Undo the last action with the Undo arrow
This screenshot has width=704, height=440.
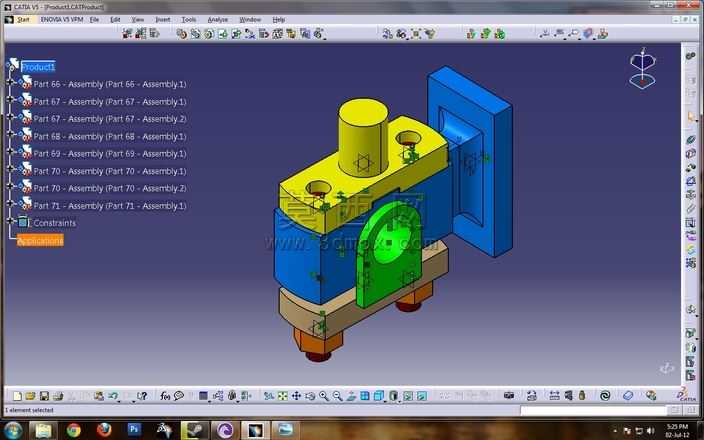point(113,396)
